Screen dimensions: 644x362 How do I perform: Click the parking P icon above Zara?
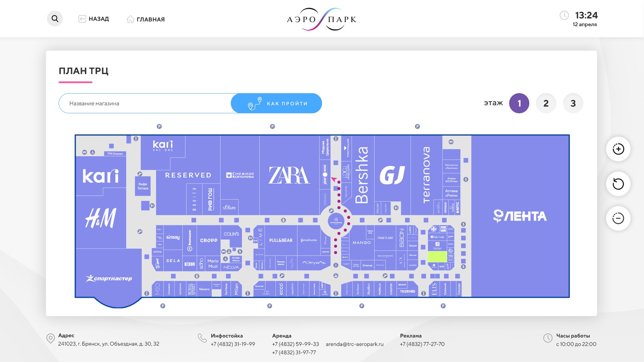273,126
